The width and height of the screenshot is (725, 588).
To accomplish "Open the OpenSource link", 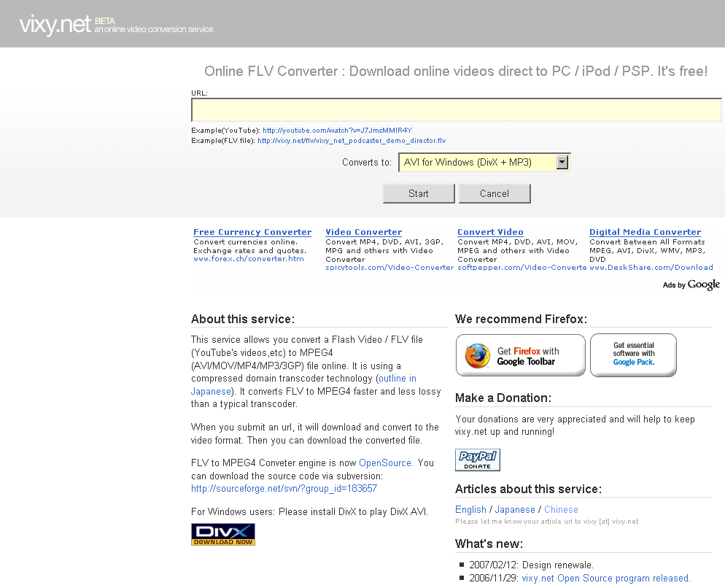I will tap(385, 463).
